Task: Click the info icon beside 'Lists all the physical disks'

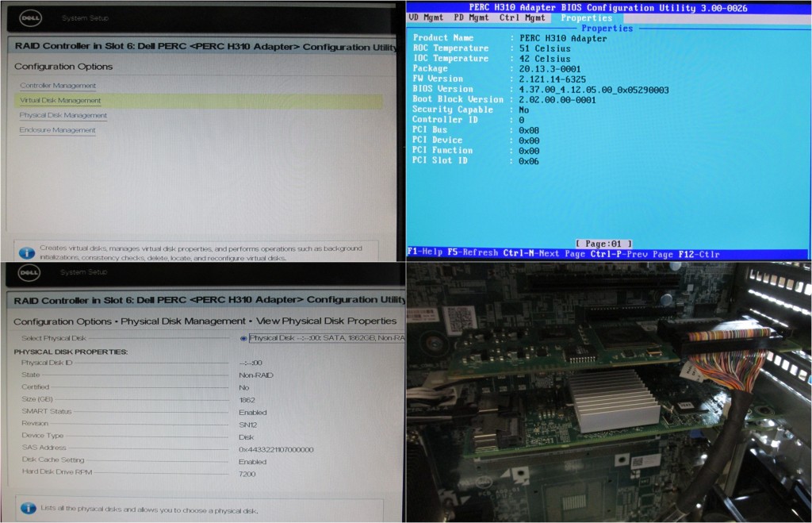Action: [28, 509]
